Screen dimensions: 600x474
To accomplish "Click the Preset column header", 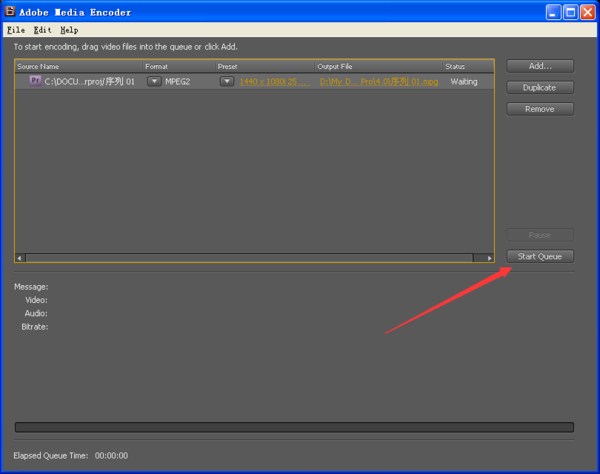I will click(x=264, y=67).
